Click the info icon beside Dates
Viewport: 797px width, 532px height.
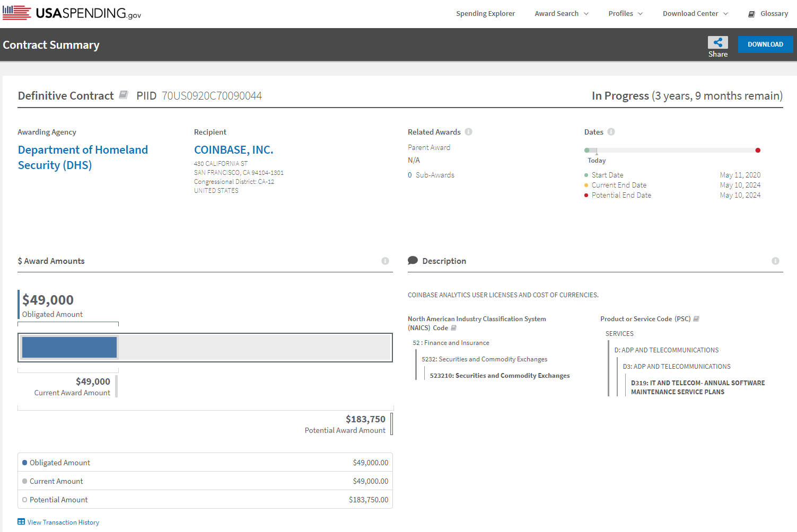click(611, 132)
